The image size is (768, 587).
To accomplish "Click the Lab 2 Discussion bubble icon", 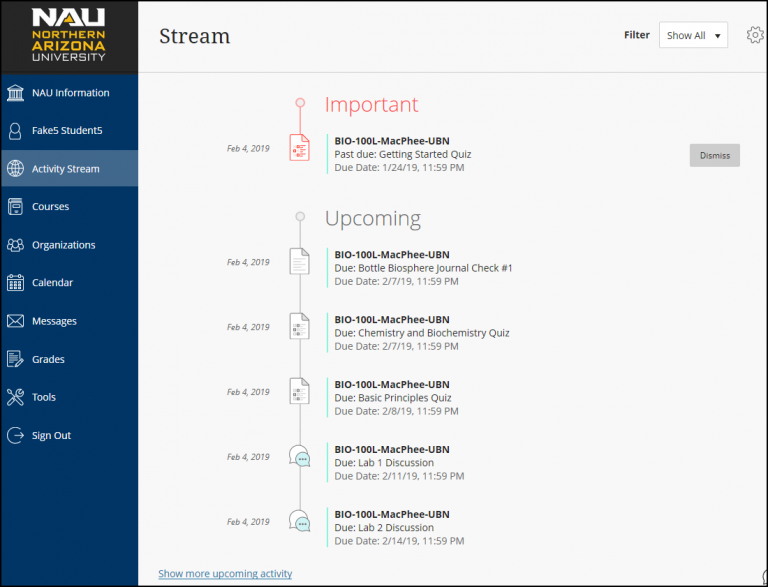I will [x=299, y=521].
